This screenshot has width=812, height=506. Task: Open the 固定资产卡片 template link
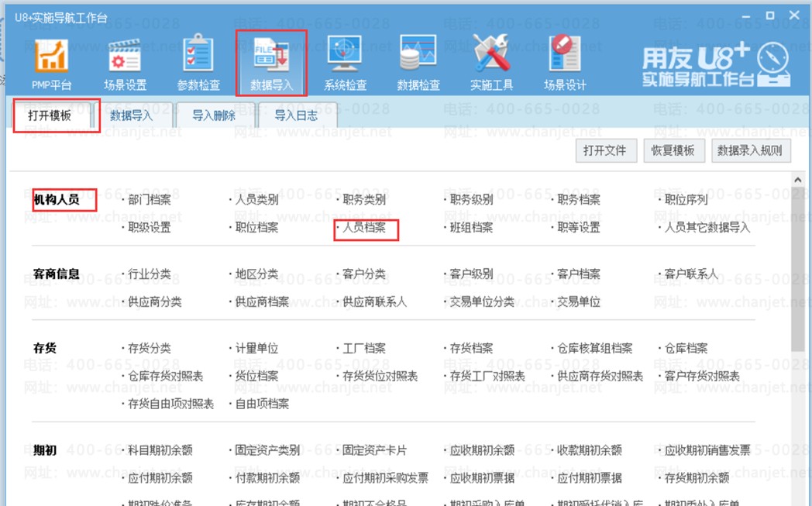(x=374, y=450)
